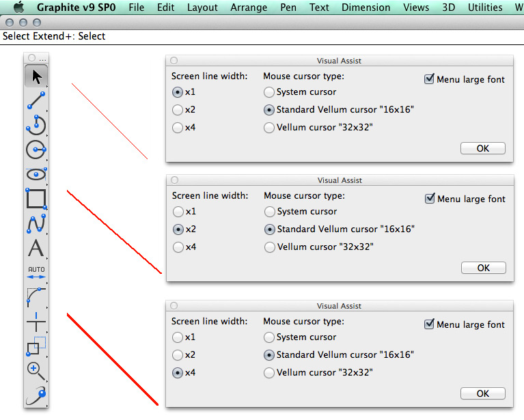The image size is (524, 420).
Task: Open the Layout menu
Action: [x=202, y=8]
